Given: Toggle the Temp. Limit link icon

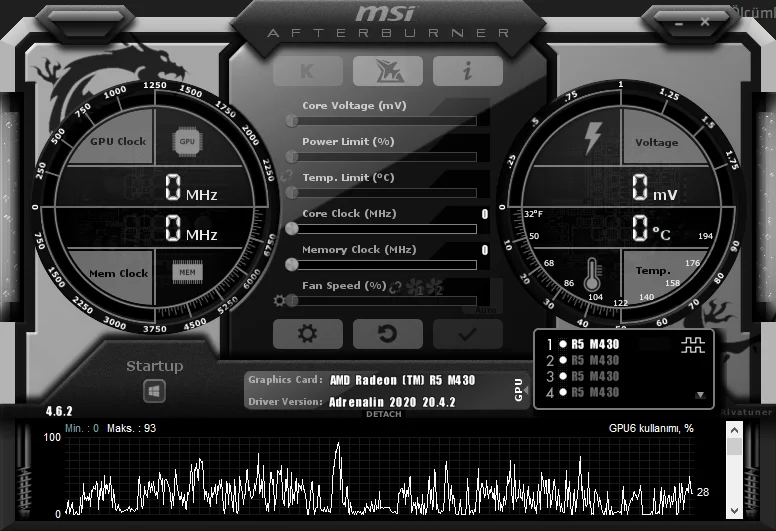Looking at the screenshot, I should click(x=286, y=176).
